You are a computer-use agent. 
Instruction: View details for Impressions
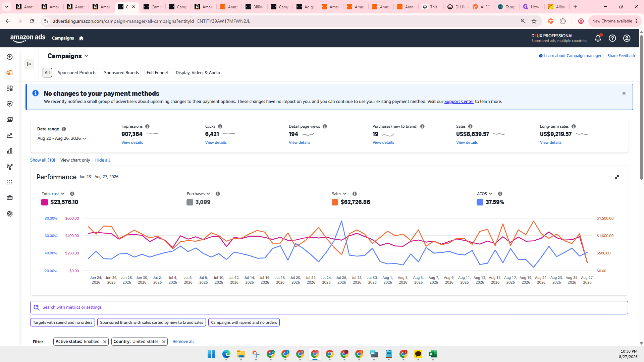(132, 142)
